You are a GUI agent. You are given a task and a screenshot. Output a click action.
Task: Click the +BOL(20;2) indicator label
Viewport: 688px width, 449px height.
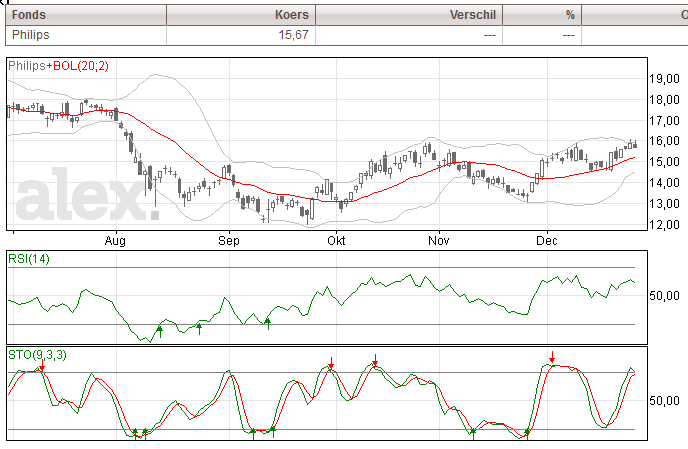[x=77, y=66]
